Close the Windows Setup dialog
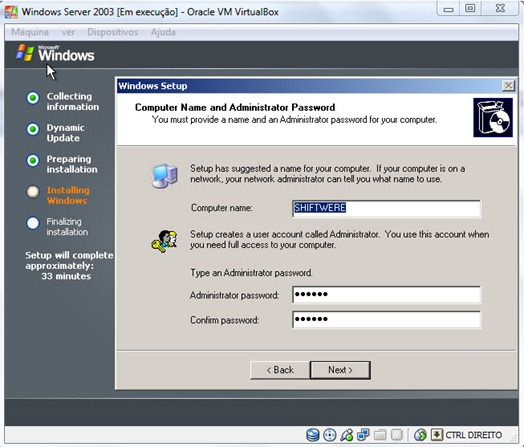Screen dimensions: 524x447 click(x=508, y=86)
